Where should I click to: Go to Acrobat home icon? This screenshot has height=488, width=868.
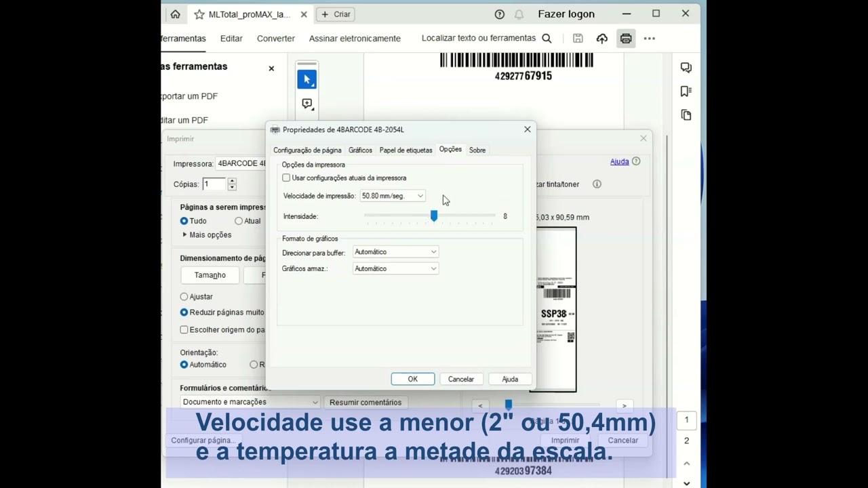click(175, 14)
